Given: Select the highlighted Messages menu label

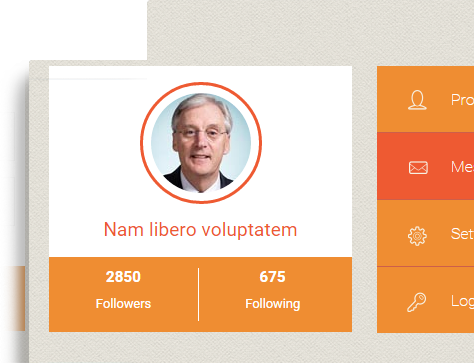Looking at the screenshot, I should [x=462, y=167].
